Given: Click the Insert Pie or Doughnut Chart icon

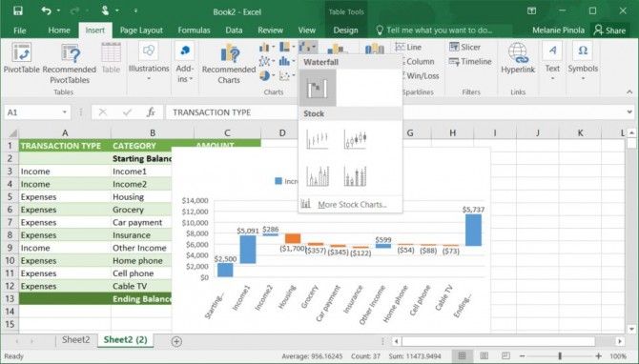Looking at the screenshot, I should click(x=264, y=75).
